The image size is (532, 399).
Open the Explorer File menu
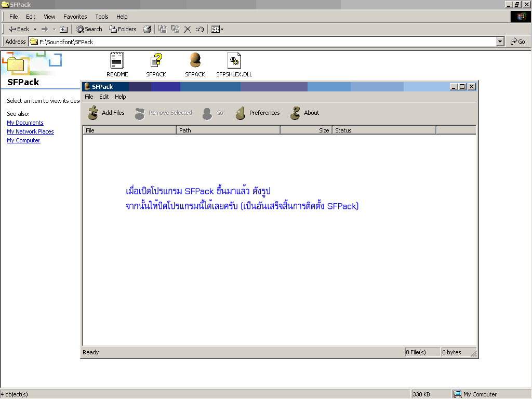coord(14,17)
